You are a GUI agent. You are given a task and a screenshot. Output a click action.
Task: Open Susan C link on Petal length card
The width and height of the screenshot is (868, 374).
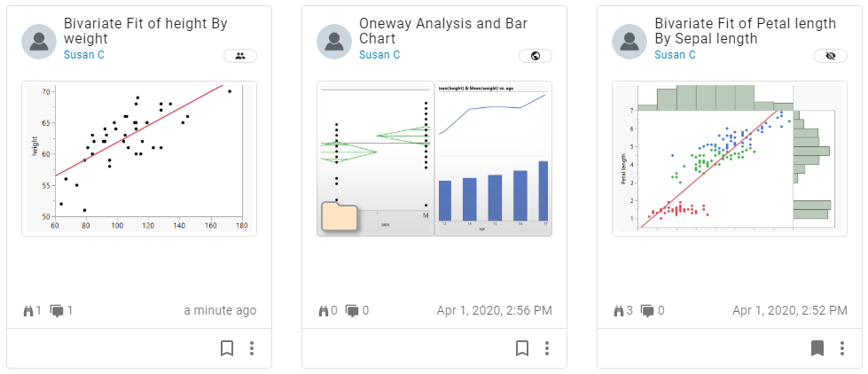pos(675,55)
